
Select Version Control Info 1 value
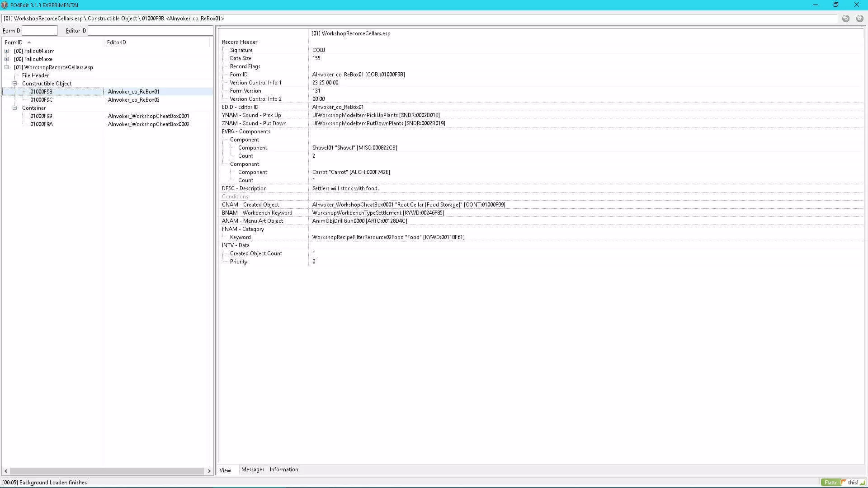(325, 83)
